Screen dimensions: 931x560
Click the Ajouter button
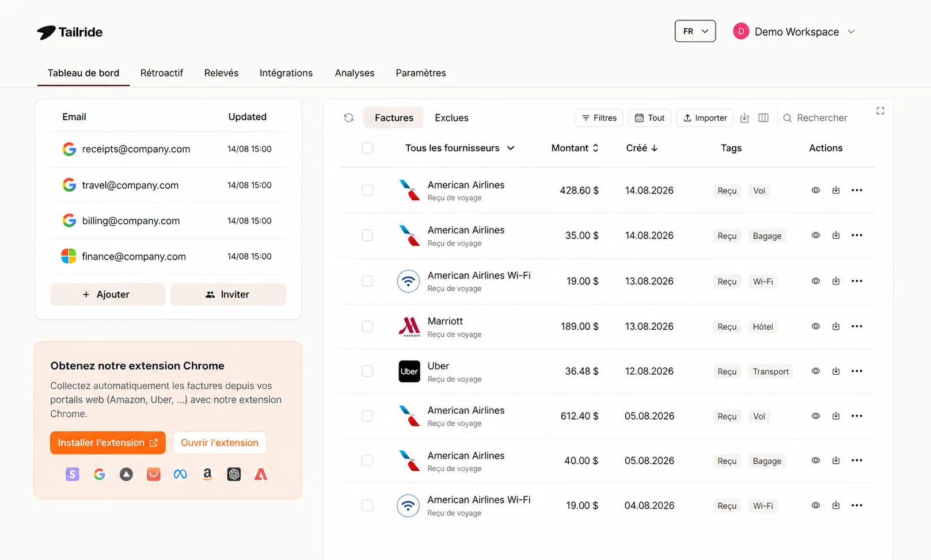(x=108, y=294)
